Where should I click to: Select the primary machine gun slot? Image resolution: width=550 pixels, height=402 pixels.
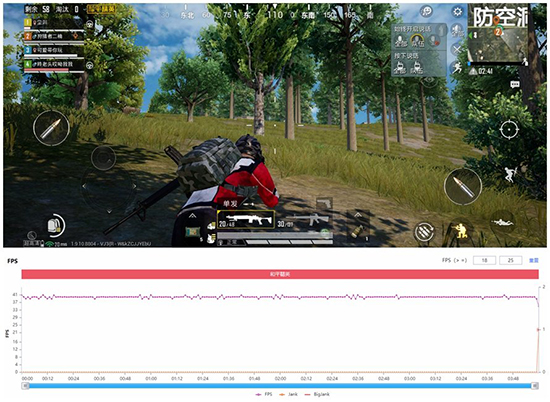246,220
